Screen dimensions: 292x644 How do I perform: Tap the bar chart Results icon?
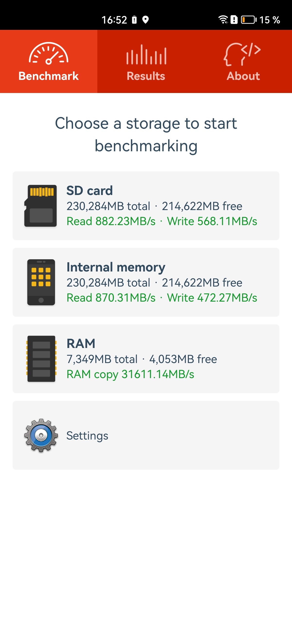pos(146,54)
